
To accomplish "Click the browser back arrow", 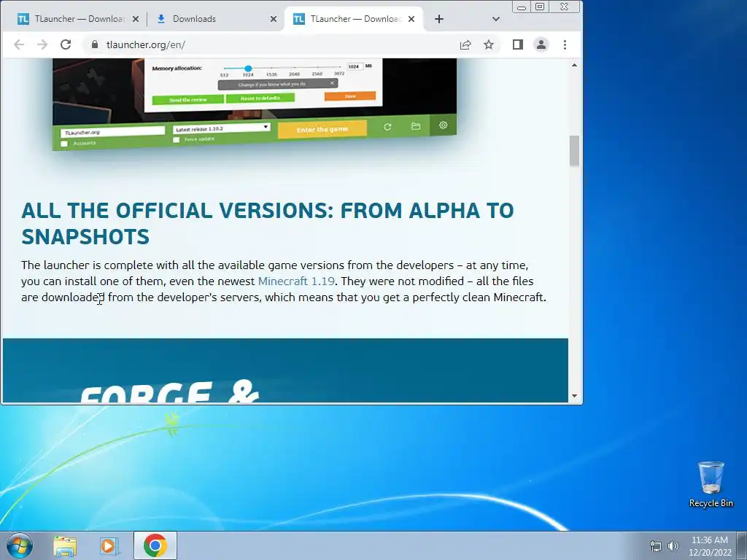I will [19, 44].
